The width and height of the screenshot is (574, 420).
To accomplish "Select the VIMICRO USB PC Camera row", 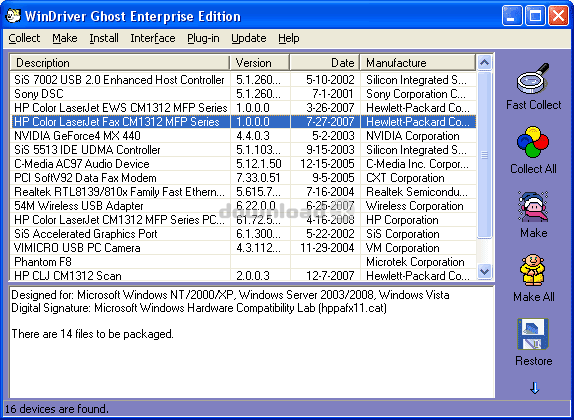I will click(243, 248).
